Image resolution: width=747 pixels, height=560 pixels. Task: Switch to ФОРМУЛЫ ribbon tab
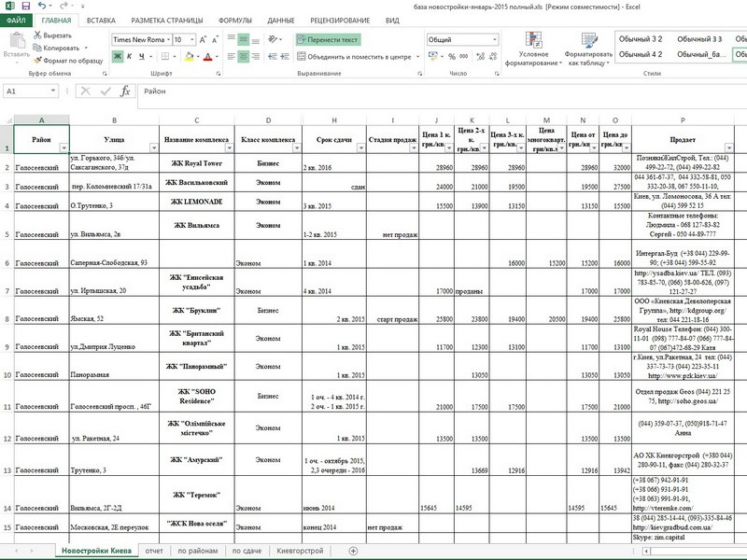click(x=235, y=21)
